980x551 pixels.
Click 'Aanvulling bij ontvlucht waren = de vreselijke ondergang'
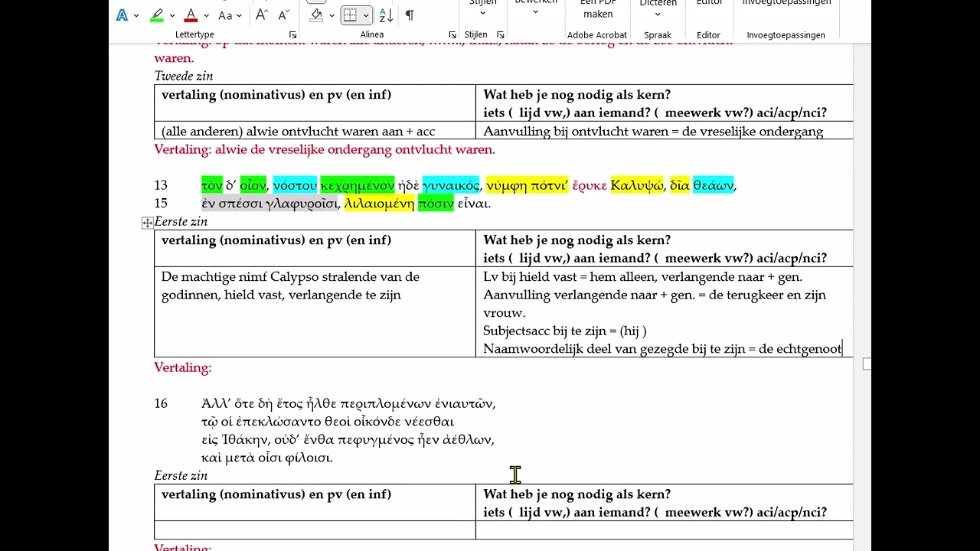(653, 132)
